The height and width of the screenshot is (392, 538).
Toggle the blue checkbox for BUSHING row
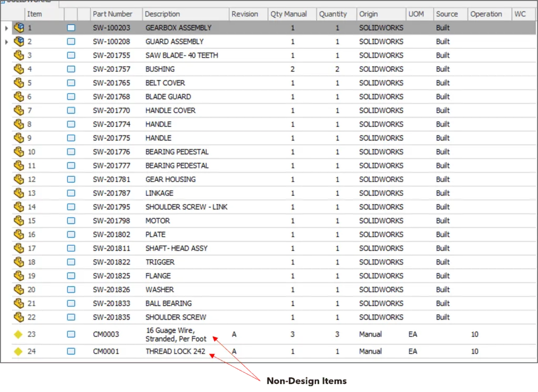[x=71, y=69]
